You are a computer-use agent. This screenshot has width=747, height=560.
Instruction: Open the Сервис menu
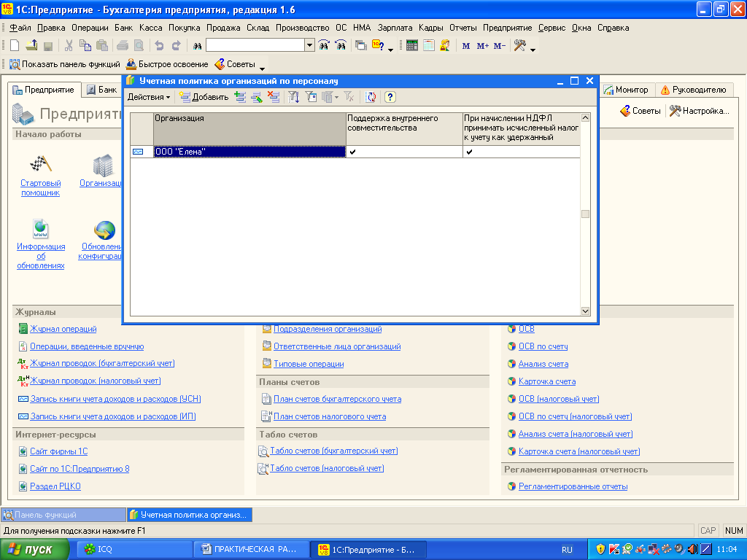coord(551,28)
